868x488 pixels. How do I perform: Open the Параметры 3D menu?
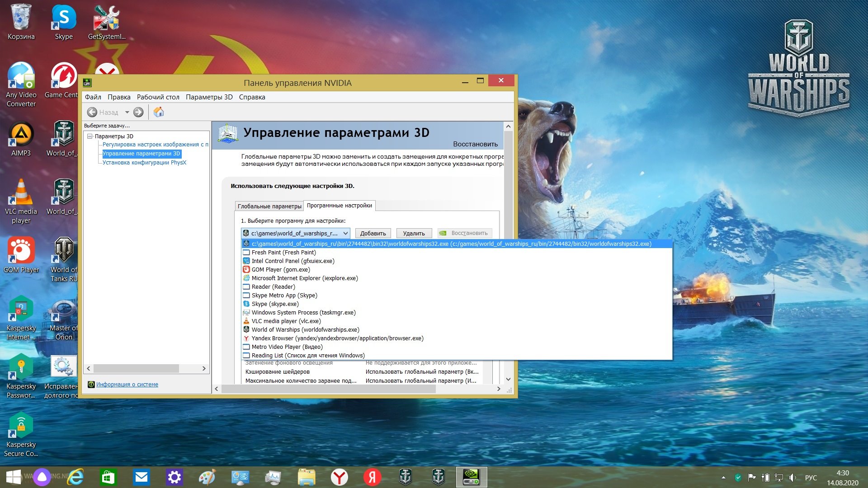[x=209, y=97]
